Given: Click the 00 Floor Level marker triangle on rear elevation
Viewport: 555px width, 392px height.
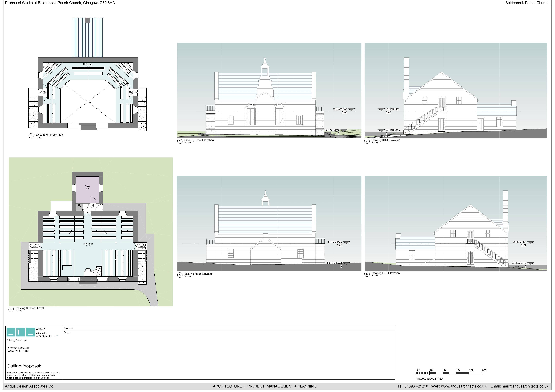Looking at the screenshot, I should click(346, 263).
